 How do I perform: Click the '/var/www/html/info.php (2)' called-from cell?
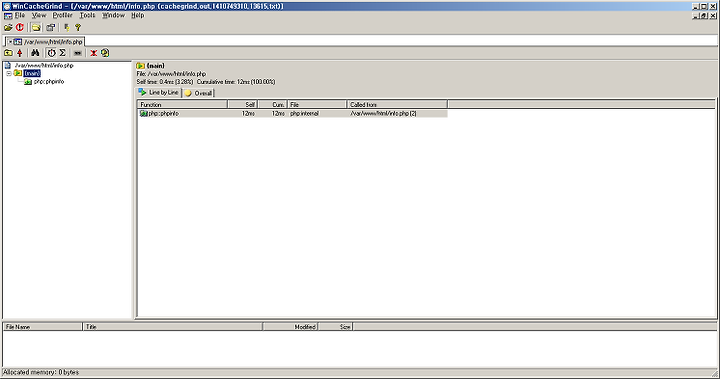(383, 113)
